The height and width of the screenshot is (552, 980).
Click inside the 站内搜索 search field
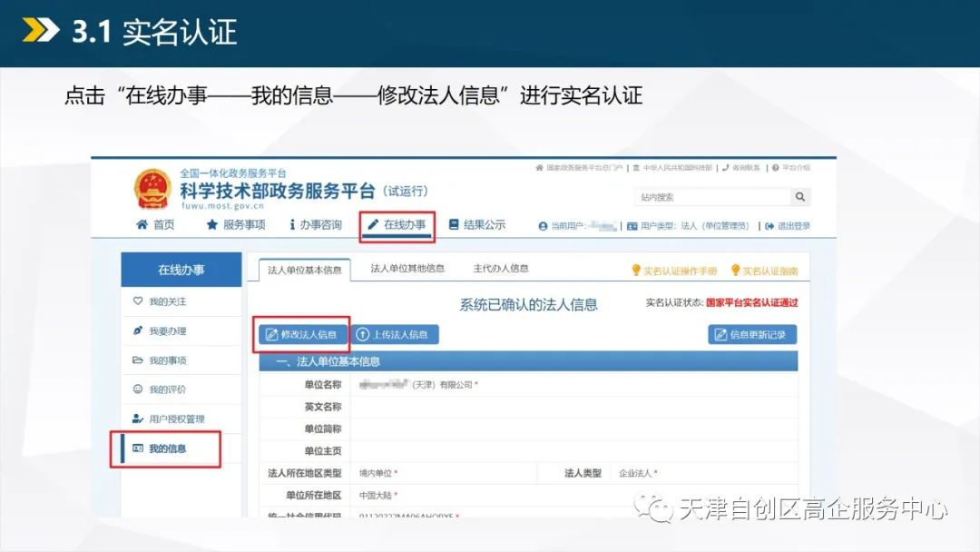point(712,197)
